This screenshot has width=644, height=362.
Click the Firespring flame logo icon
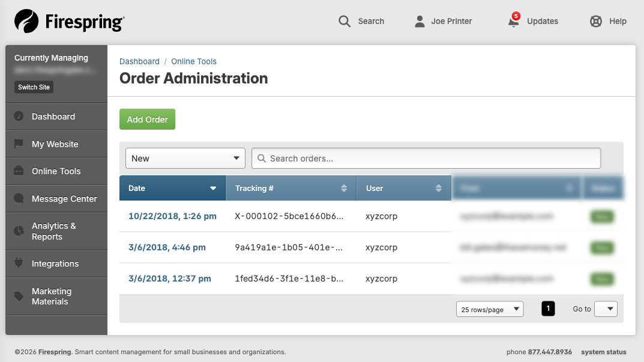pyautogui.click(x=26, y=21)
